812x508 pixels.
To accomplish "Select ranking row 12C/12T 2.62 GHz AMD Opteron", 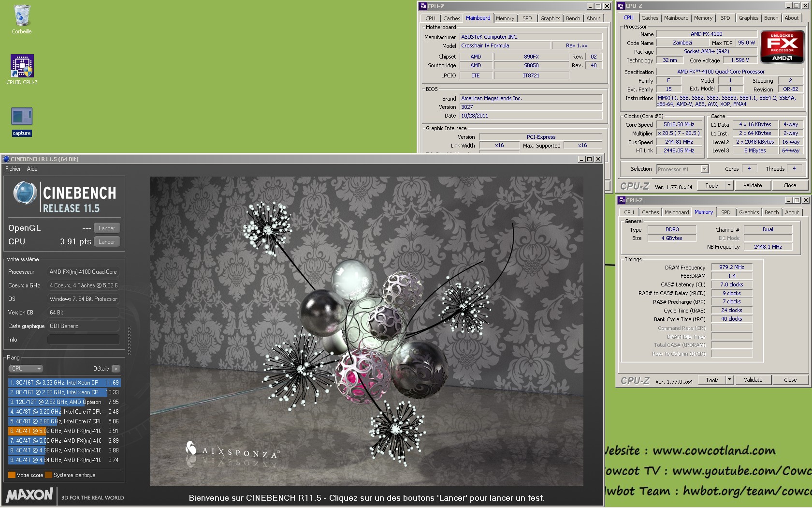I will pyautogui.click(x=64, y=402).
